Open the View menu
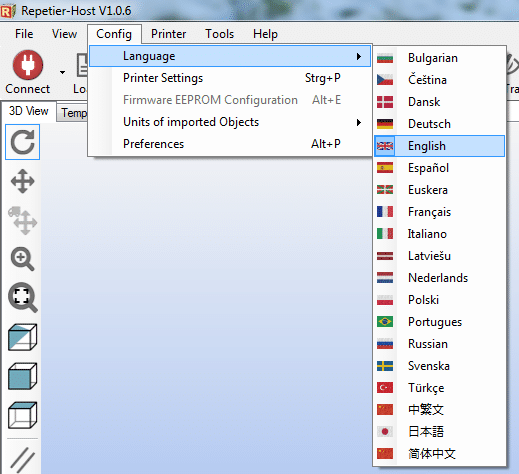 (64, 34)
